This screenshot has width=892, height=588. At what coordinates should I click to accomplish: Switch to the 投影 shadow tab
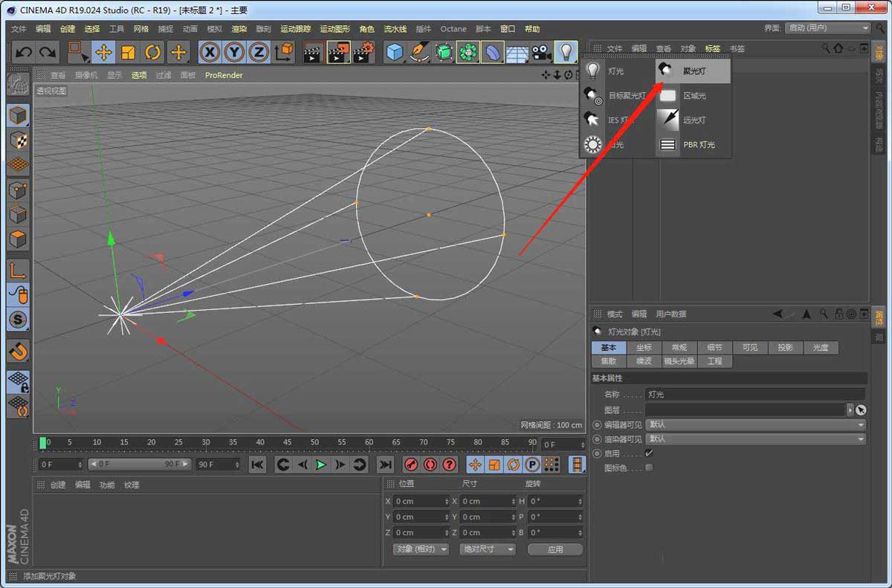[785, 347]
